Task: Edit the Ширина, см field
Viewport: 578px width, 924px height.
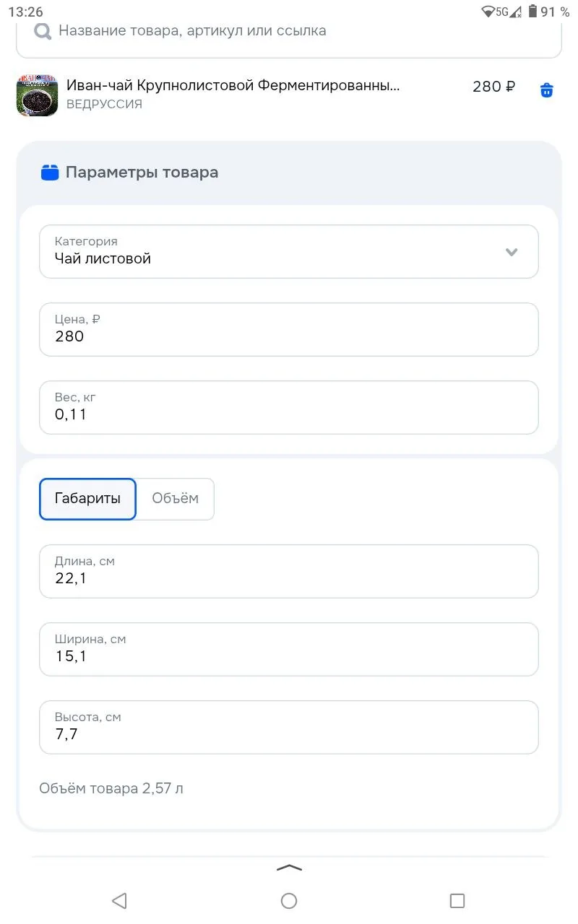Action: 289,649
